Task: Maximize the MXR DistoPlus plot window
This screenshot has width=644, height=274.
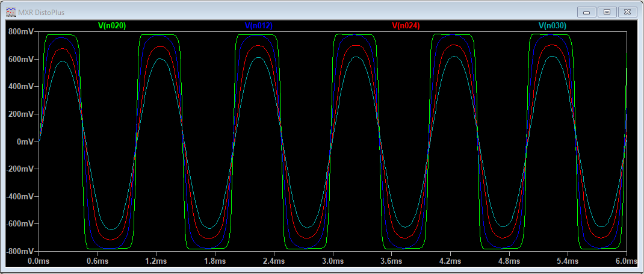Action: [607, 12]
